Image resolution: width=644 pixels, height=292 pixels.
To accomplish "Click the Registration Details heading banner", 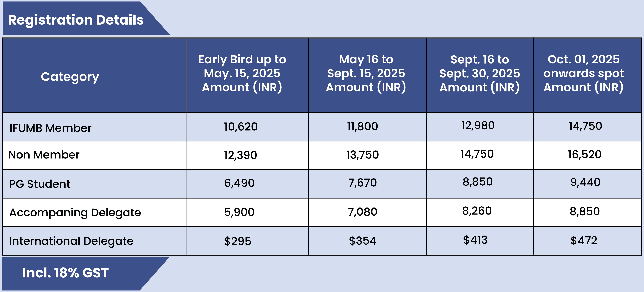I will 76,20.
